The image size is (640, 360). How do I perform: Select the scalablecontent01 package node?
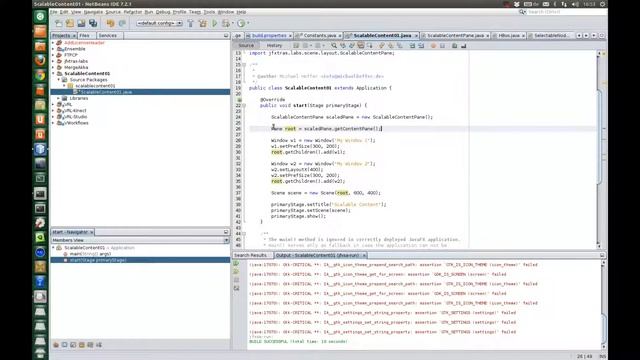point(95,86)
